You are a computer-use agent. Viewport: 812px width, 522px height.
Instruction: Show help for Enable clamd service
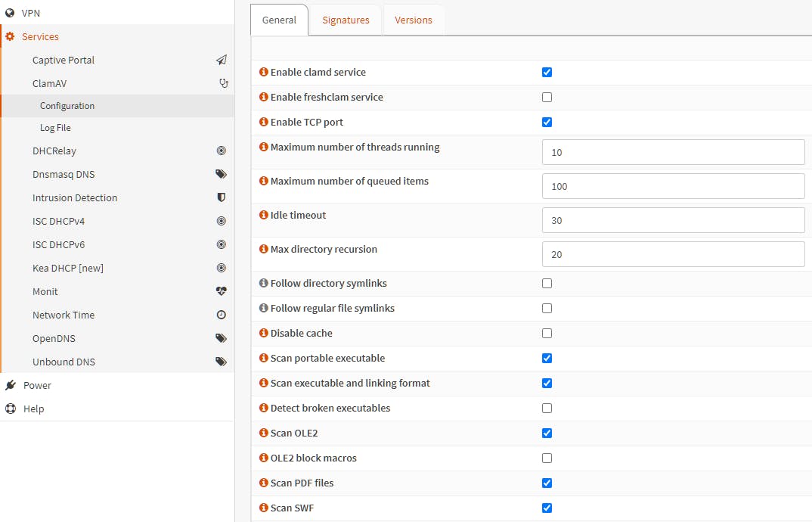[x=264, y=72]
